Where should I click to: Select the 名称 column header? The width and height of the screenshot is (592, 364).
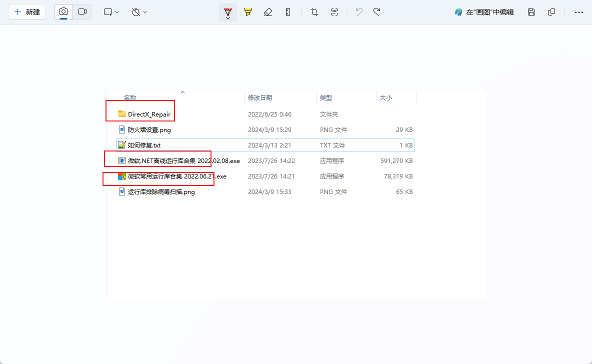click(130, 98)
